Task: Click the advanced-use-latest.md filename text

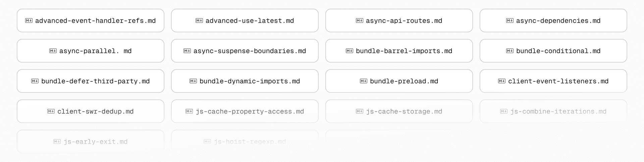Action: click(x=250, y=21)
